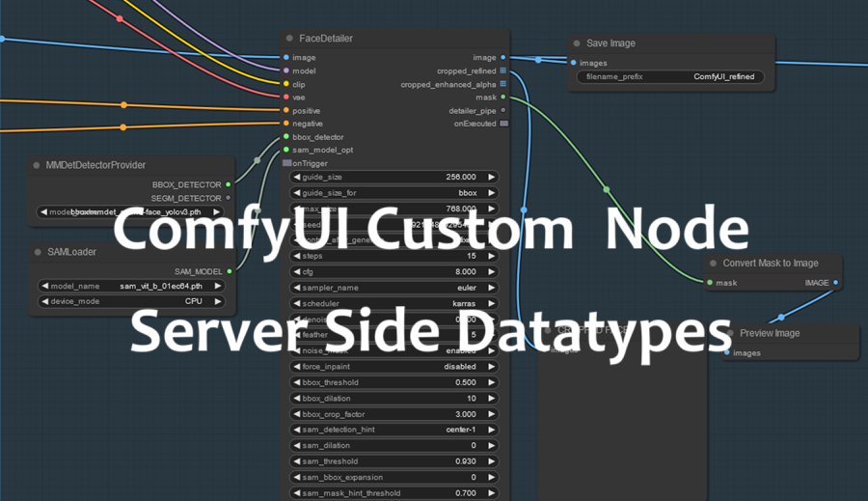
Task: Click the IMAGE output port on Convert Mask to Image
Action: (x=835, y=283)
